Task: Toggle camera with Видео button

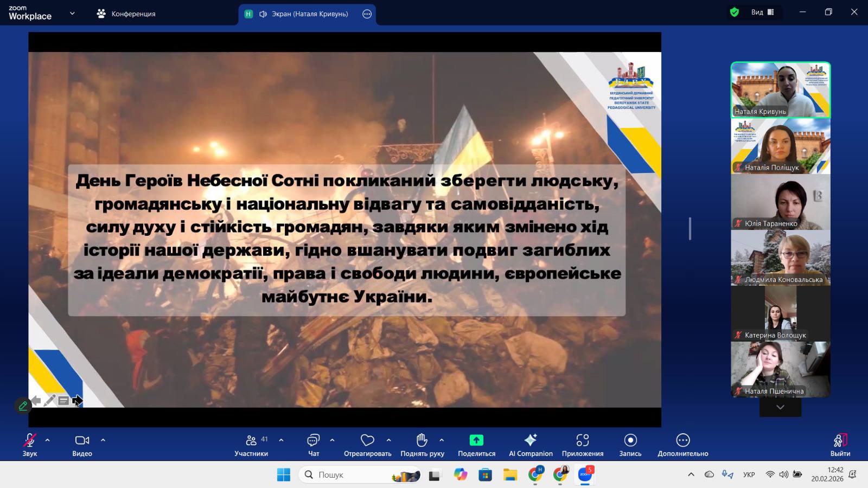Action: [x=82, y=440]
